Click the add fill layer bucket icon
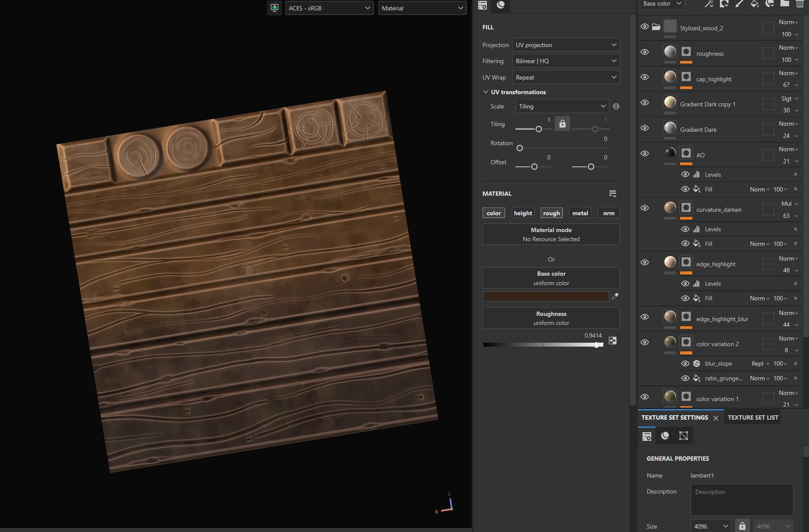This screenshot has width=809, height=532. (755, 4)
